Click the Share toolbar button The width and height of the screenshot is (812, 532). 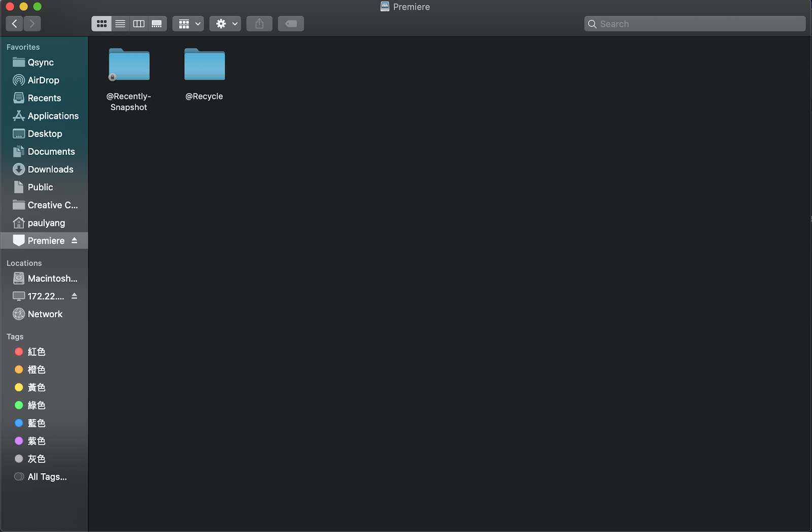point(259,24)
